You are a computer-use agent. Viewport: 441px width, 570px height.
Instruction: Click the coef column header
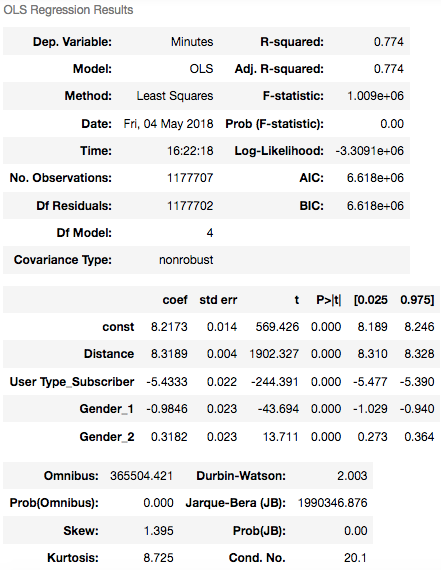point(175,300)
